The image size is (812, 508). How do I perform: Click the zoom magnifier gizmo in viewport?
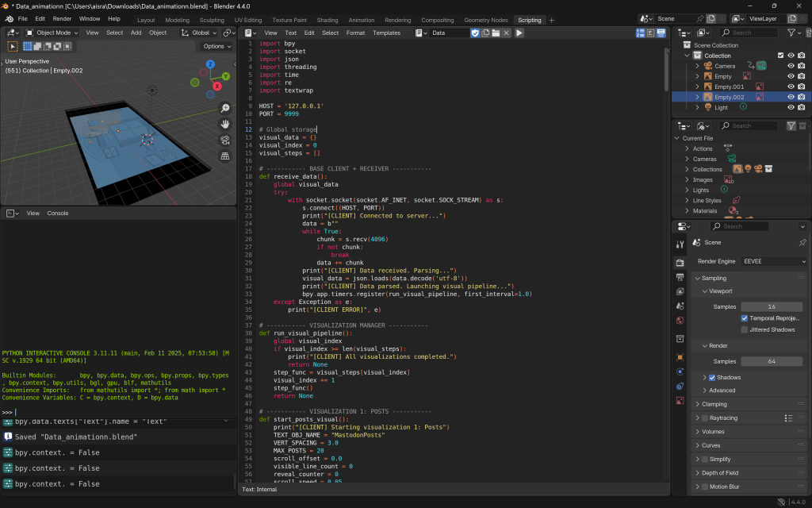(225, 108)
